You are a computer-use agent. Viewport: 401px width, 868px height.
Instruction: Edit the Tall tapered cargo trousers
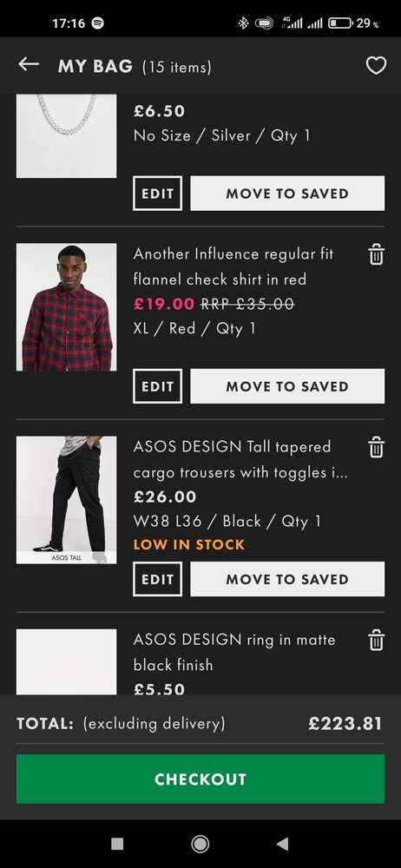[158, 579]
